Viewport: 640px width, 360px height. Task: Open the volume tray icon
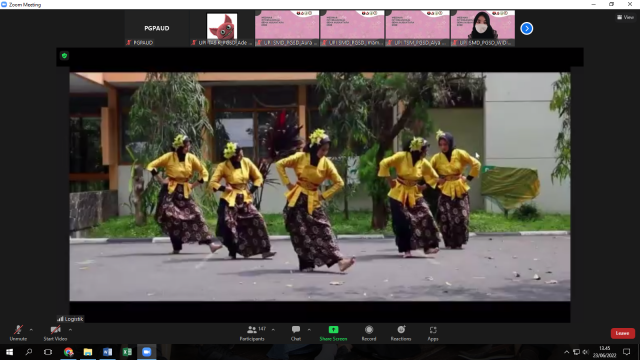pos(586,352)
